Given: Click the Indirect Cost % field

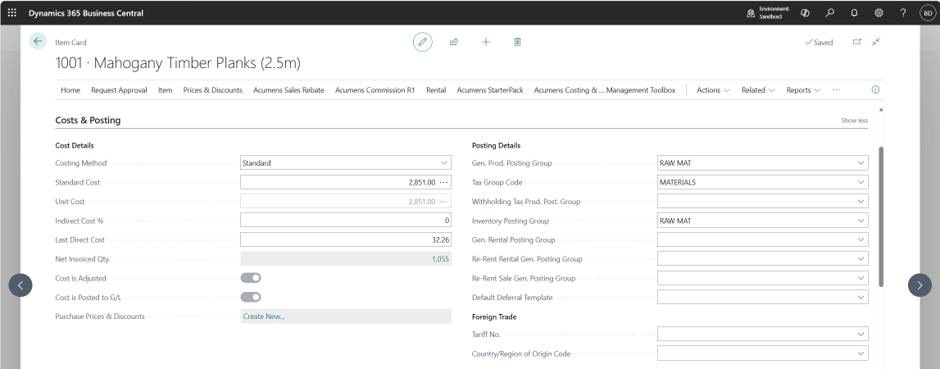Looking at the screenshot, I should click(x=346, y=220).
